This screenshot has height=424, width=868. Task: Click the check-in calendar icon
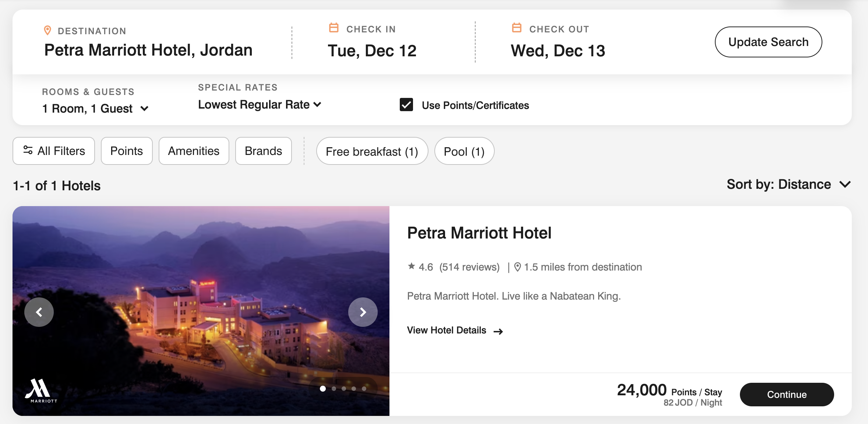coord(334,28)
